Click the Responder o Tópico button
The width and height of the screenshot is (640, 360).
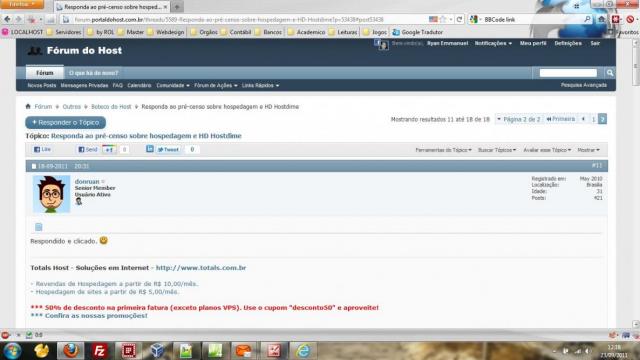tap(65, 122)
